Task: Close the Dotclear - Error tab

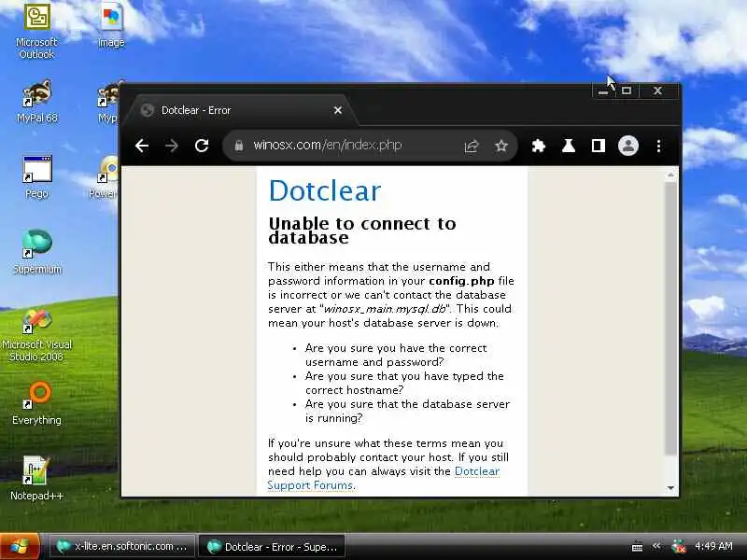Action: [338, 110]
